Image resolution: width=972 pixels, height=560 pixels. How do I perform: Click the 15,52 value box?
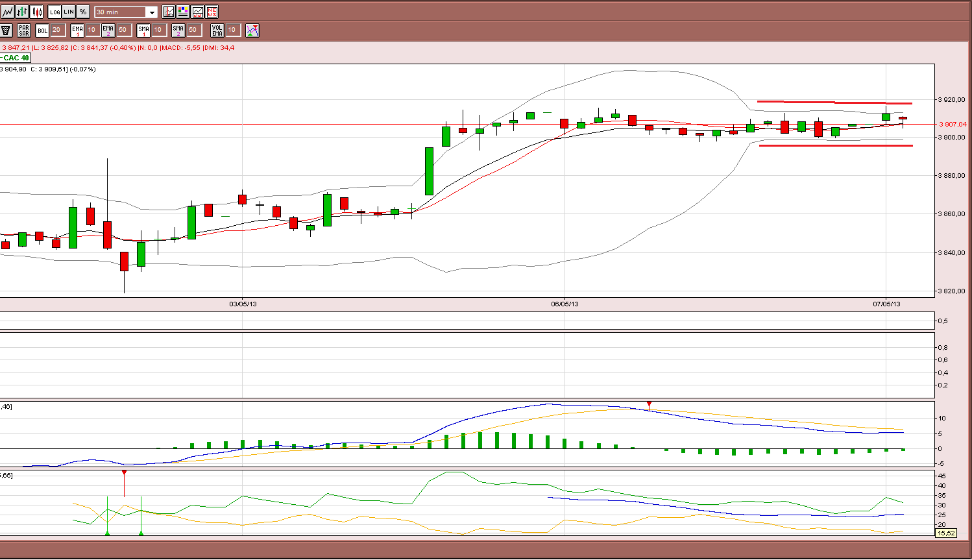947,533
